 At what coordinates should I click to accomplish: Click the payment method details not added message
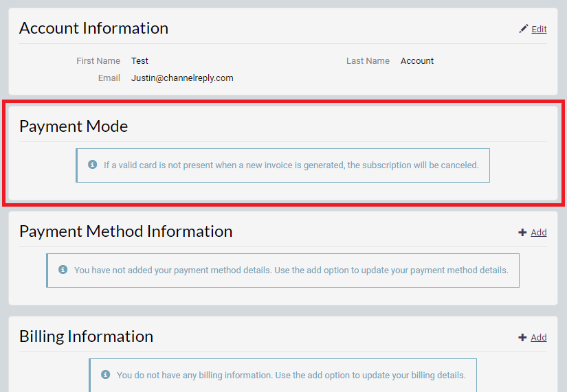tap(291, 270)
